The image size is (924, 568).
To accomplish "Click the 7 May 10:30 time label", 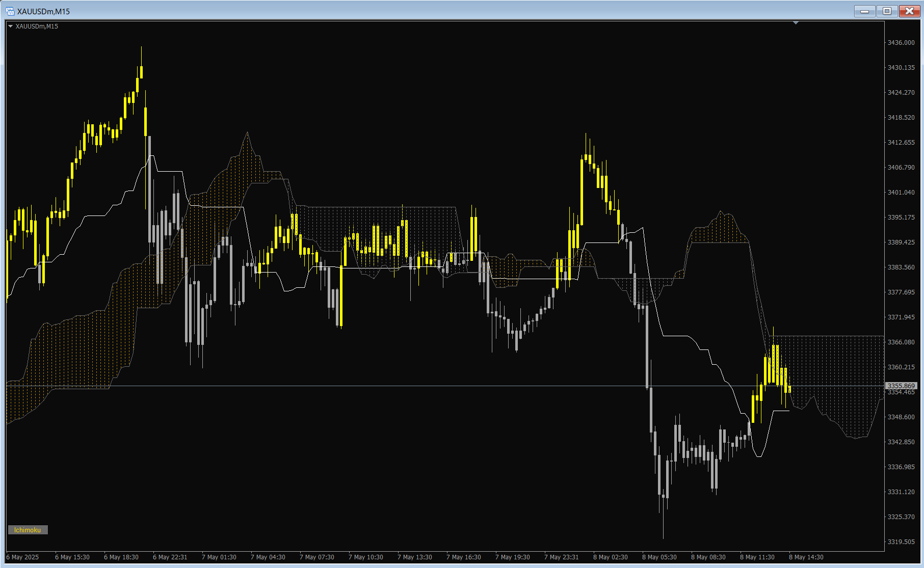I will (x=365, y=557).
